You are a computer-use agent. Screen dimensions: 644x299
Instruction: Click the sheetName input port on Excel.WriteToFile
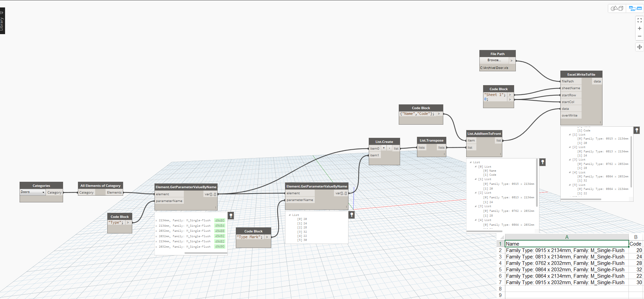coord(571,88)
